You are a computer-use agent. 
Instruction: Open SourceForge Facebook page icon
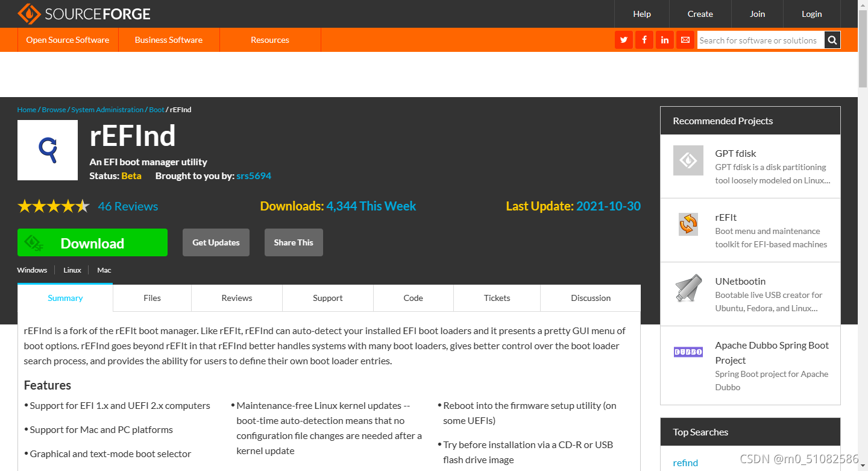(644, 40)
